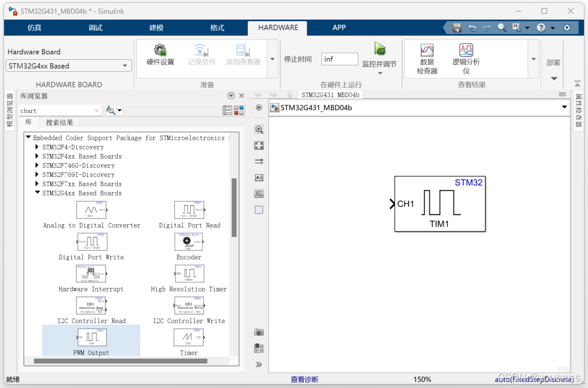
Task: Expand STM32F769I-Discovery tree node
Action: tap(37, 174)
